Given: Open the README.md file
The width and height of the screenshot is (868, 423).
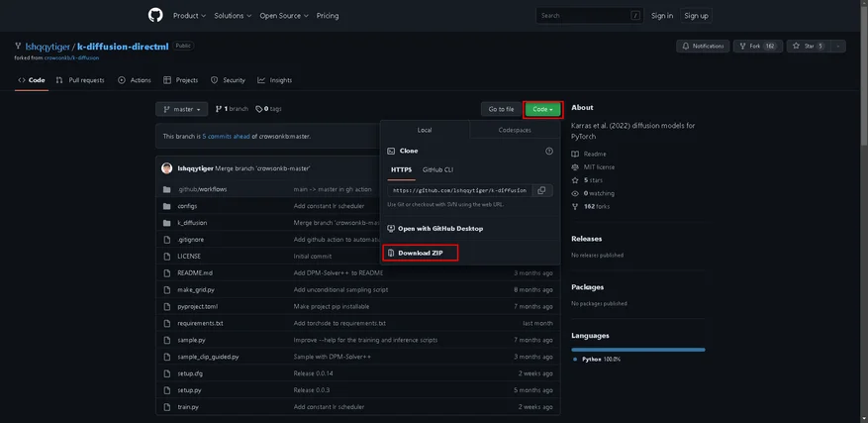Looking at the screenshot, I should [195, 273].
